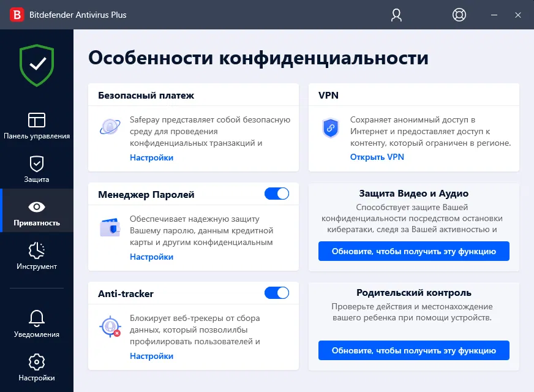Screen dimensions: 534x392
Task: Go to the Защита section
Action: (37, 170)
